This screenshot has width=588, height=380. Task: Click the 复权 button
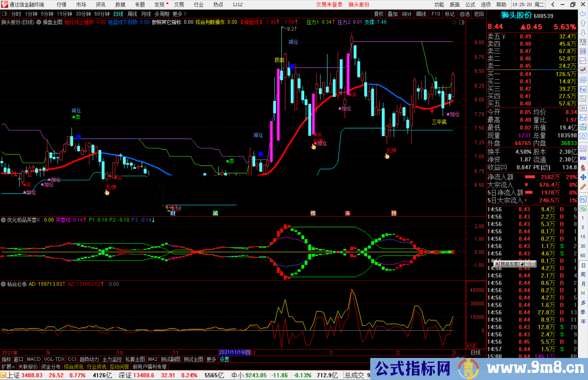[x=378, y=14]
